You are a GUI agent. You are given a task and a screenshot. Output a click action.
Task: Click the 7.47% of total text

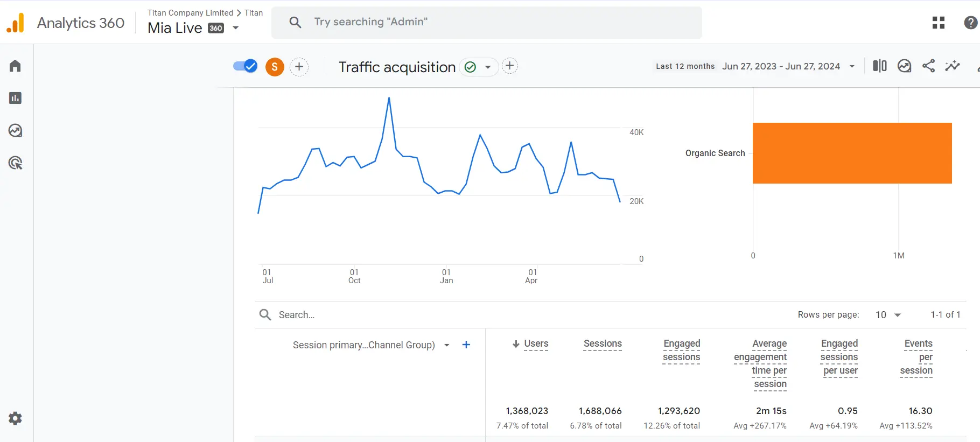tap(522, 425)
